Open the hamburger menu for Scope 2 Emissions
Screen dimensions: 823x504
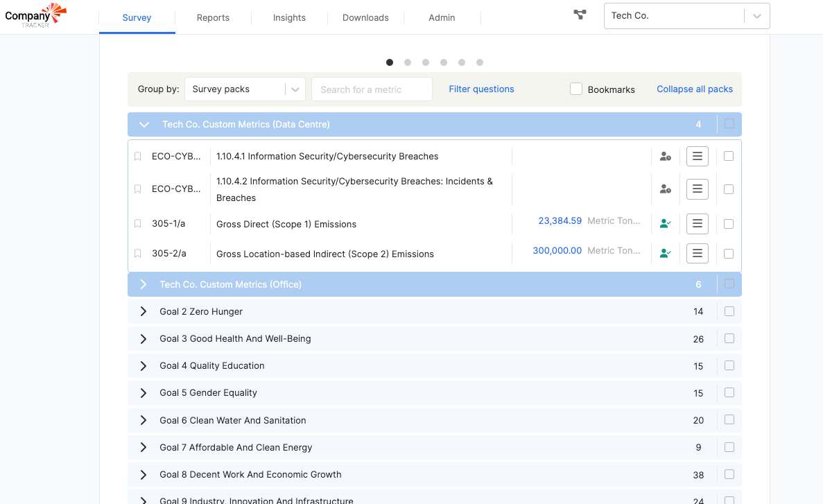coord(698,254)
